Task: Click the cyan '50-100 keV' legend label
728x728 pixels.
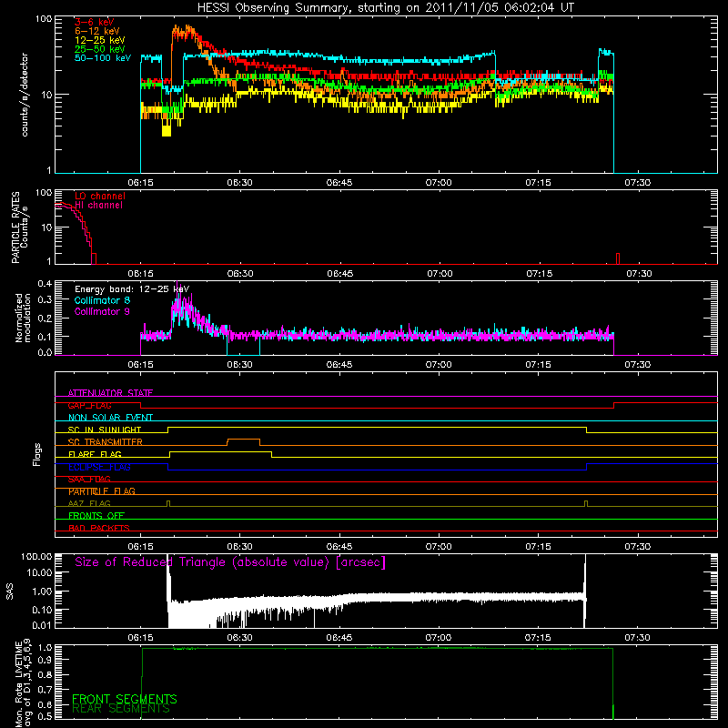Action: point(103,58)
